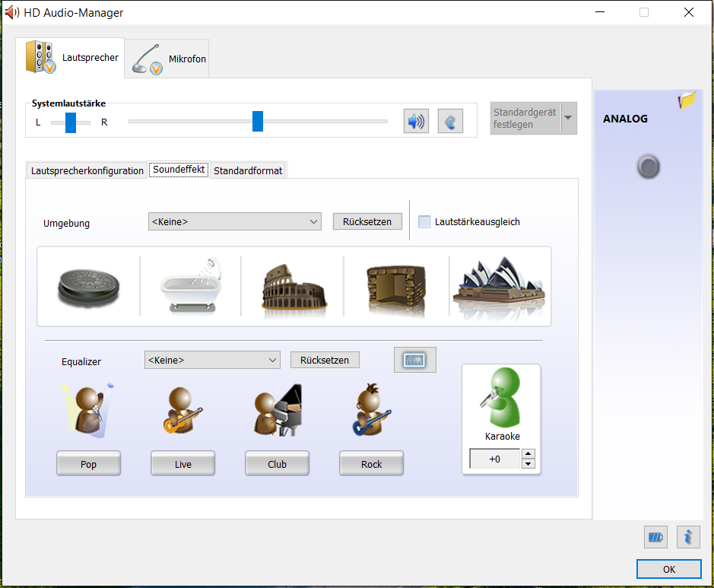Close the HD Audio-Manager window
Screen dimensions: 714x588
[689, 12]
